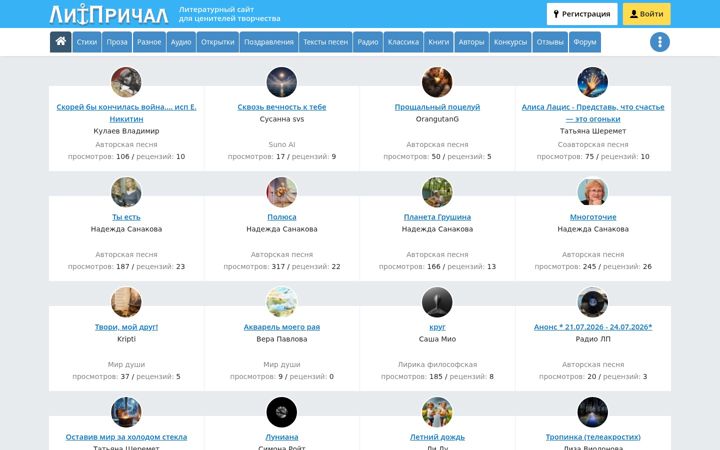Open the 'Летний дождь' link
720x450 pixels.
tap(437, 437)
